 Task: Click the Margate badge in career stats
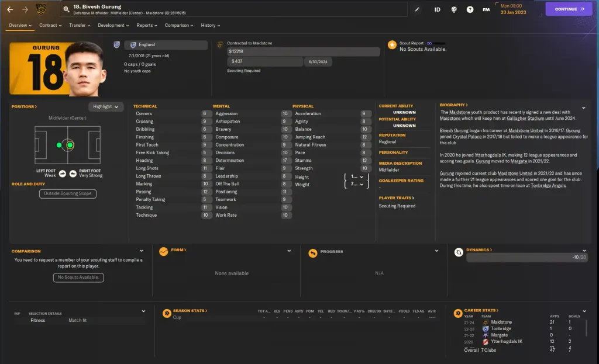point(486,335)
